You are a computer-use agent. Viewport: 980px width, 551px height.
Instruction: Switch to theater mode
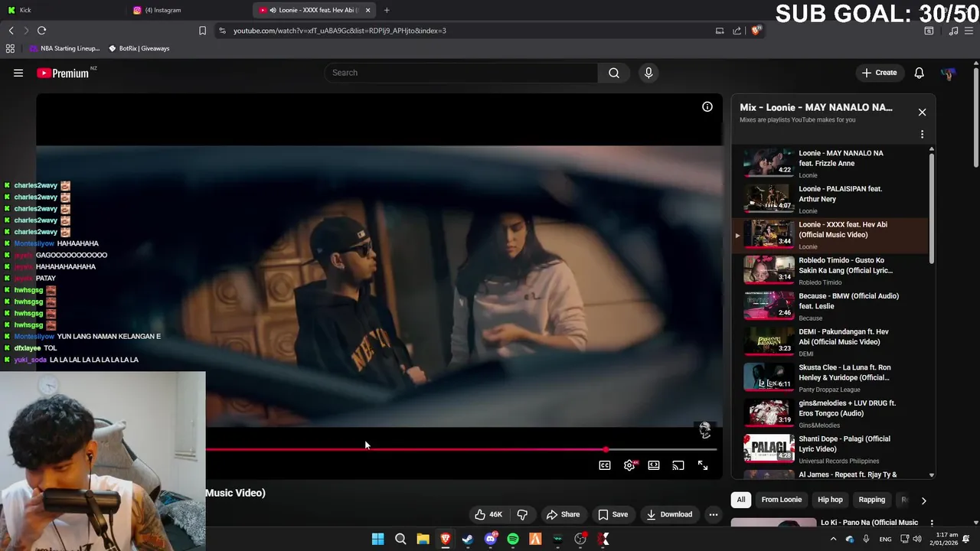[654, 465]
